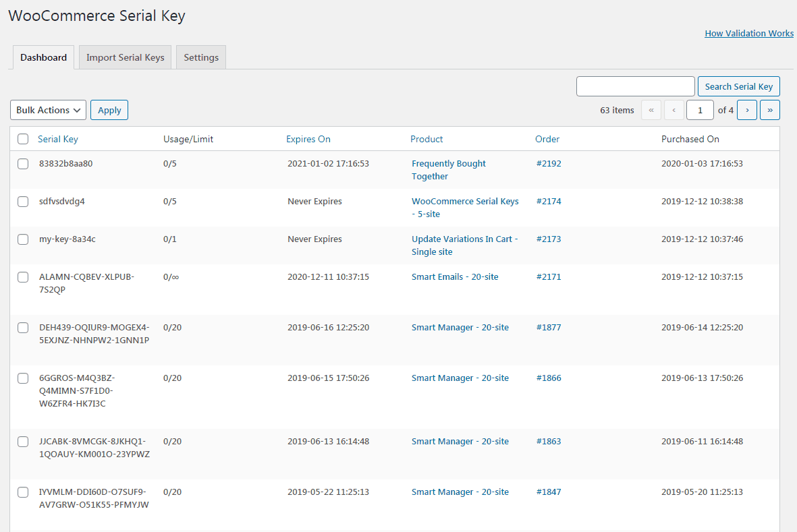797x532 pixels.
Task: Open Smart Manager product for order #1866
Action: tap(460, 378)
